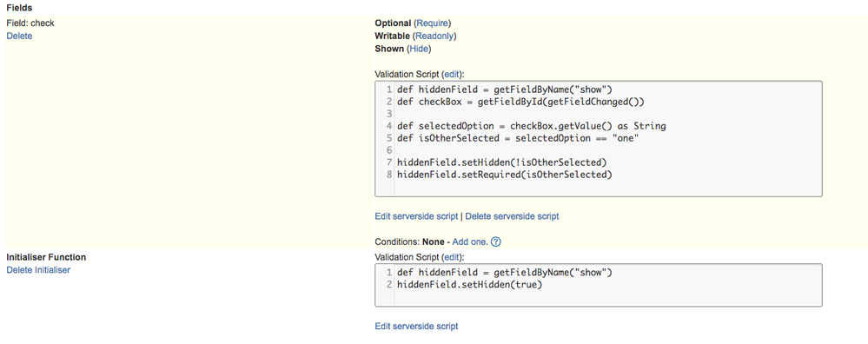Open edit link beside Initialiser Validation Script
This screenshot has width=868, height=344.
coord(451,257)
